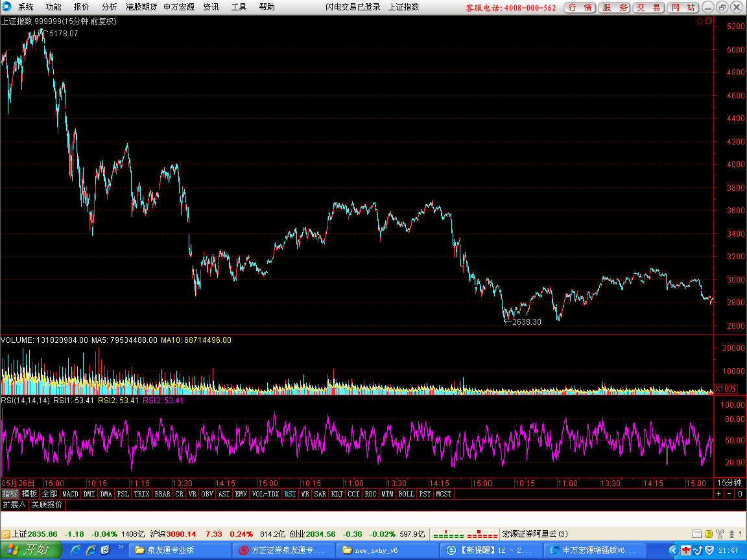The image size is (747, 560).
Task: Click the 网站 button
Action: click(x=683, y=7)
